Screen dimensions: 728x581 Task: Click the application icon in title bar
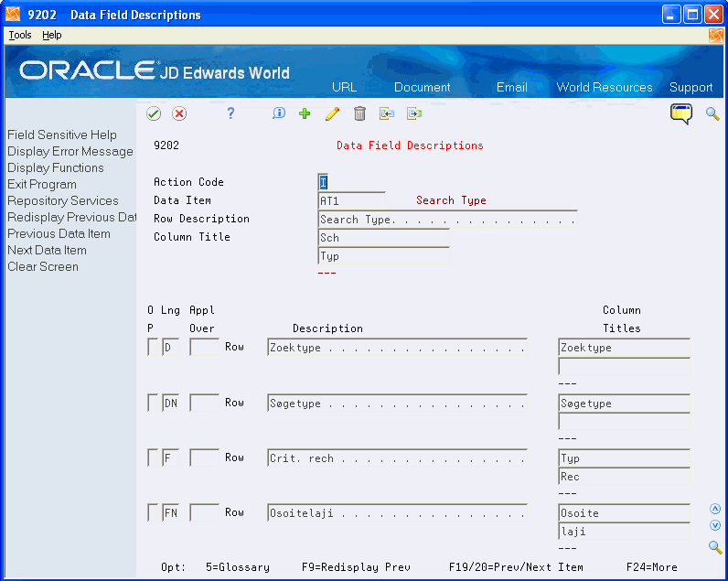(13, 15)
